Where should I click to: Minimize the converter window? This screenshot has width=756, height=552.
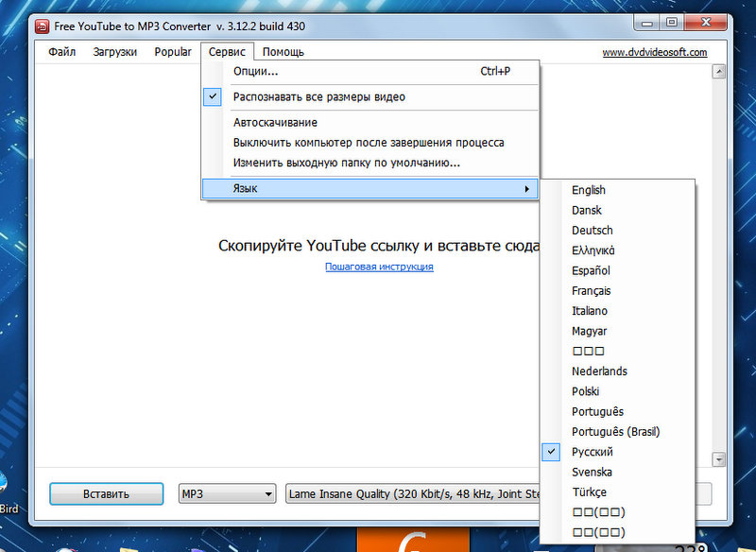[x=647, y=23]
